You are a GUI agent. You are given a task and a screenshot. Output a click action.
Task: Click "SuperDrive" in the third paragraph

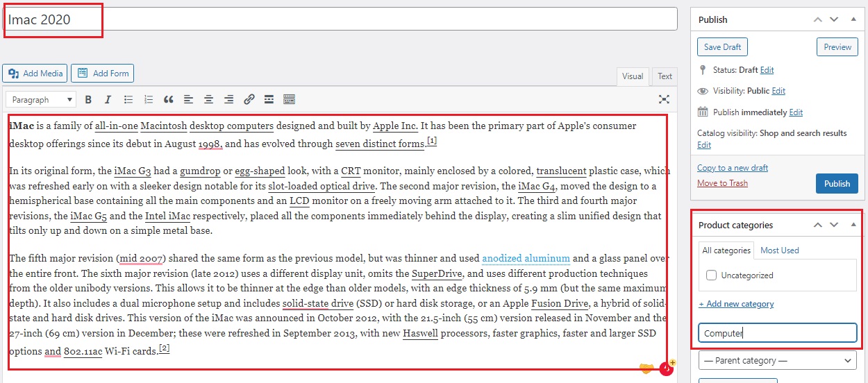[436, 273]
